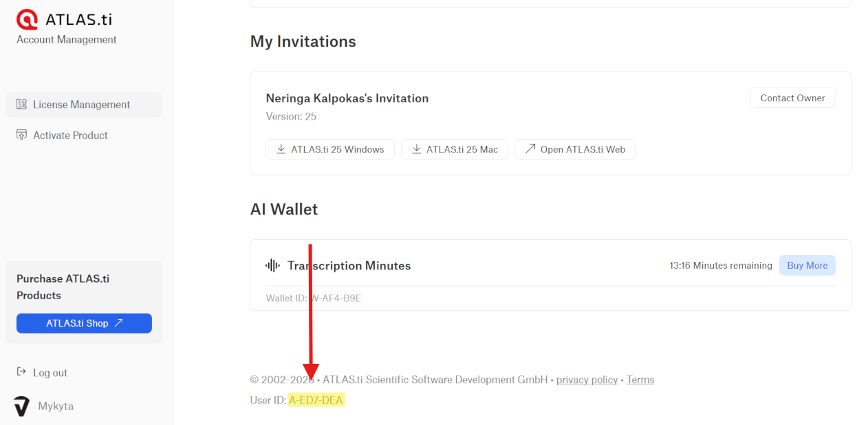Select the User ID A-ED7-DEA text

[x=316, y=400]
